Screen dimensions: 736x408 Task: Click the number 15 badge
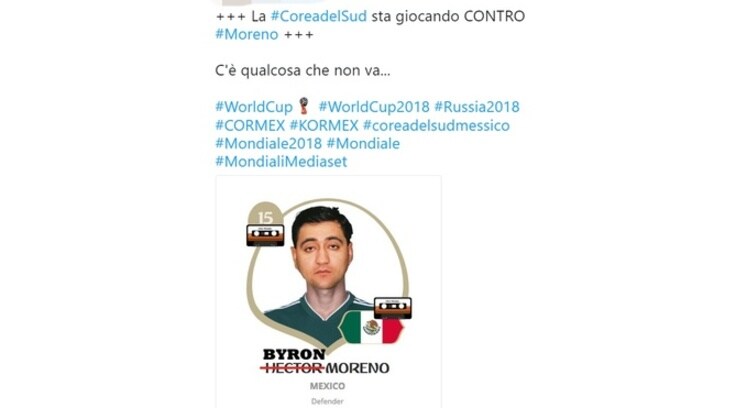pos(265,215)
